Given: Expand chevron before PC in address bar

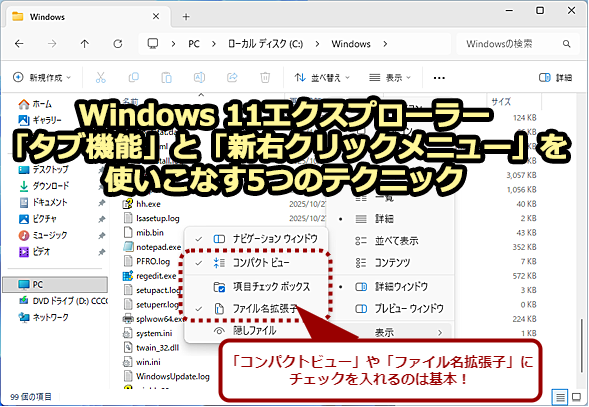Looking at the screenshot, I should (x=173, y=44).
